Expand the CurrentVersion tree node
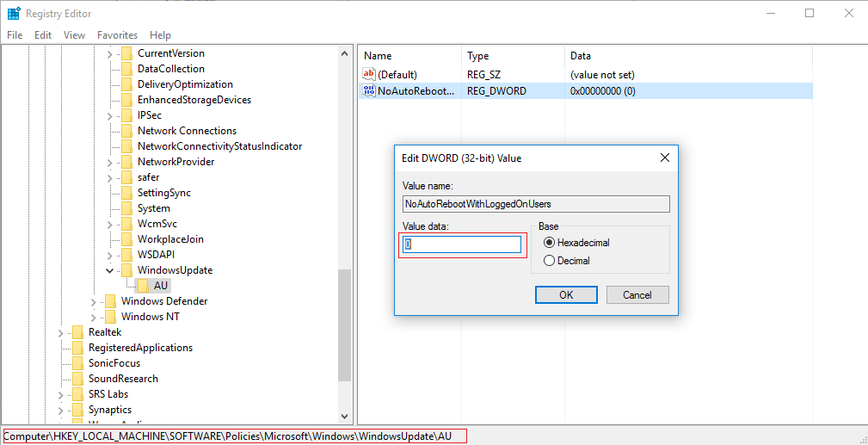Viewport: 868px width, 445px height. click(109, 53)
